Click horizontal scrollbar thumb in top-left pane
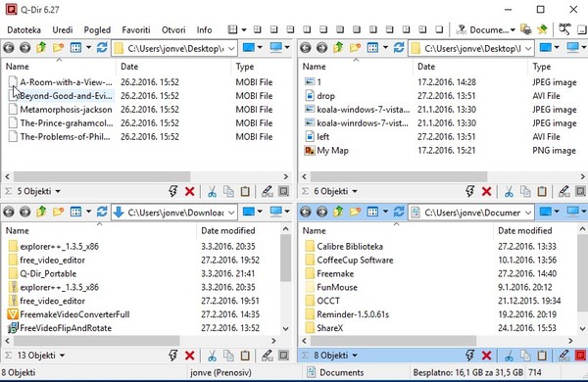 click(102, 176)
